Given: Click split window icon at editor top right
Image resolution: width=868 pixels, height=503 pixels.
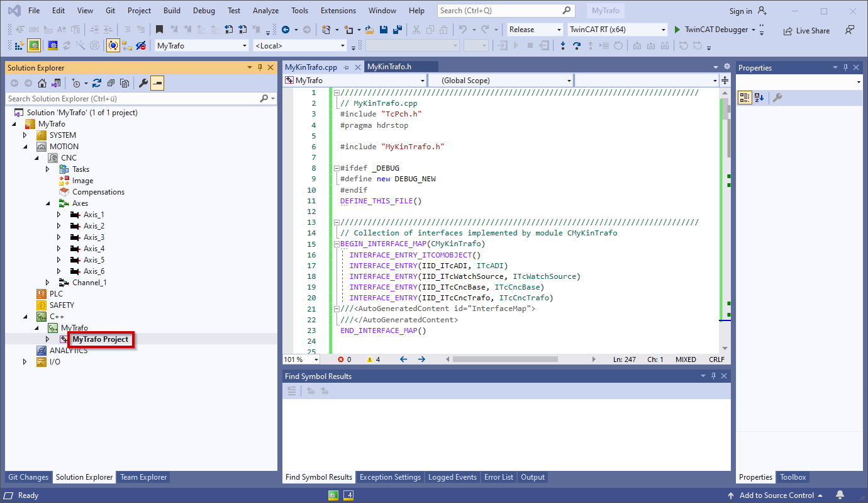Looking at the screenshot, I should (x=725, y=81).
